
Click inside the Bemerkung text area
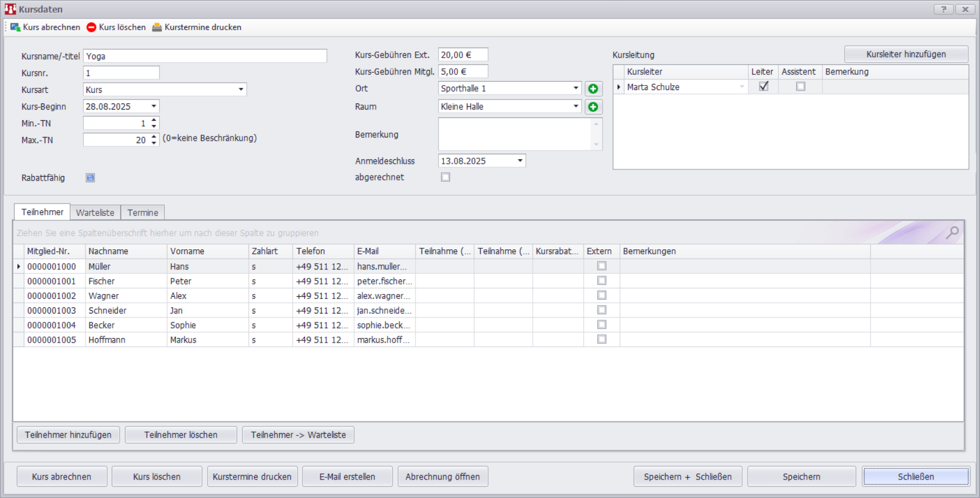[x=514, y=134]
